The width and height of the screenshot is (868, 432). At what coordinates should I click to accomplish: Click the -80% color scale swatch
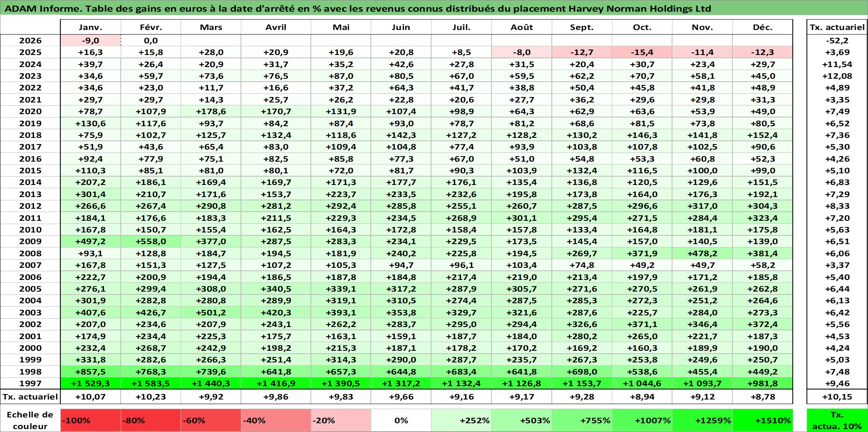tap(151, 420)
